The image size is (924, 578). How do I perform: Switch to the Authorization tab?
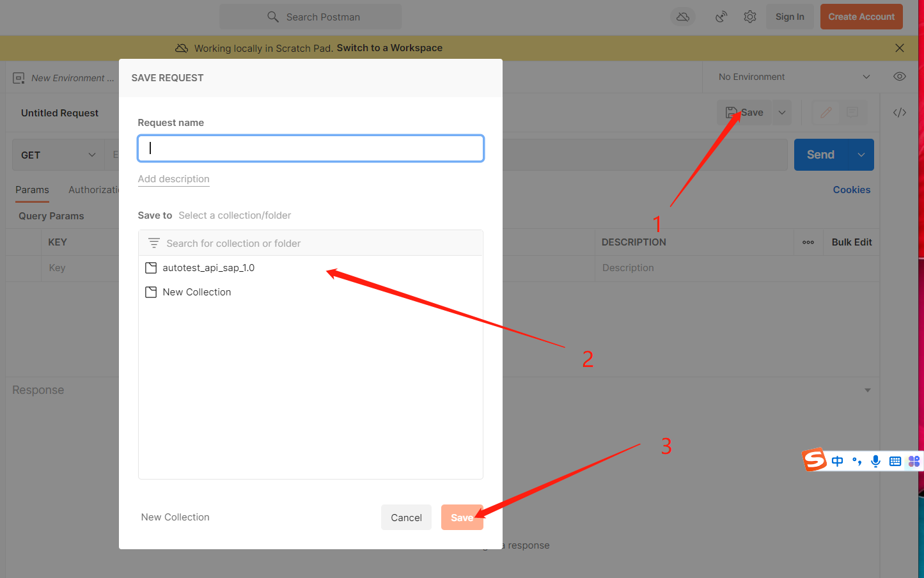[94, 190]
